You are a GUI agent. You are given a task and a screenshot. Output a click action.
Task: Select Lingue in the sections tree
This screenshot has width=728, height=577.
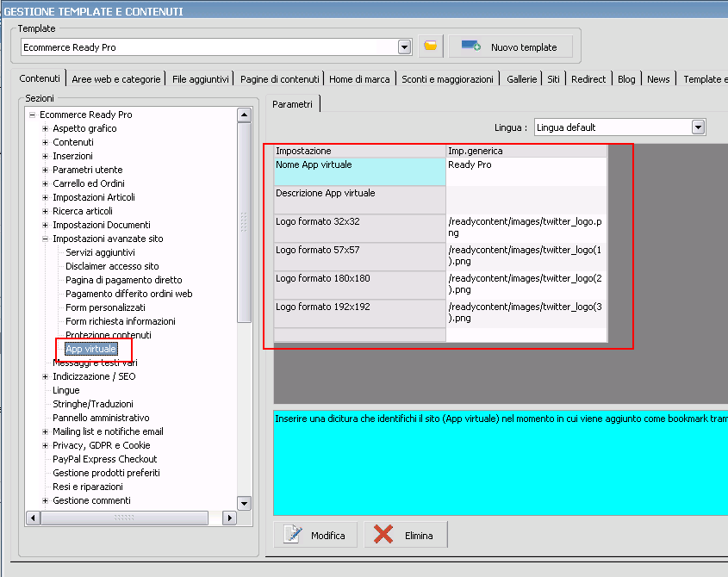66,390
